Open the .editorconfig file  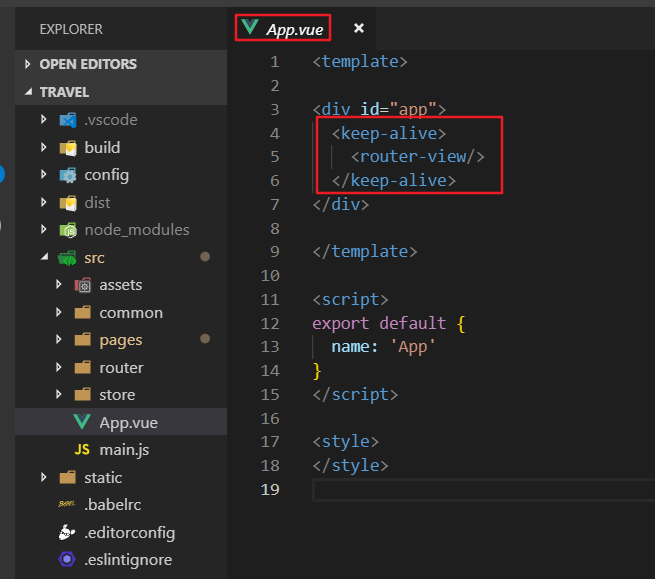pos(121,532)
